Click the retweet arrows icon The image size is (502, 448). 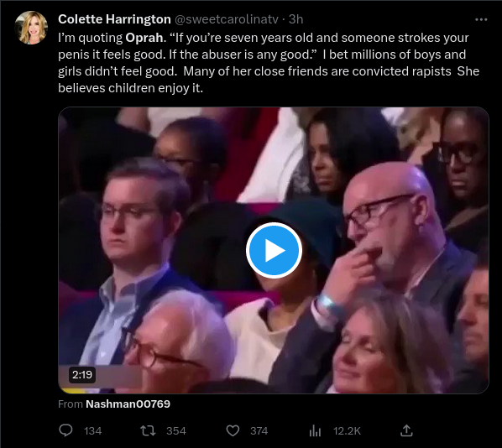tap(148, 430)
